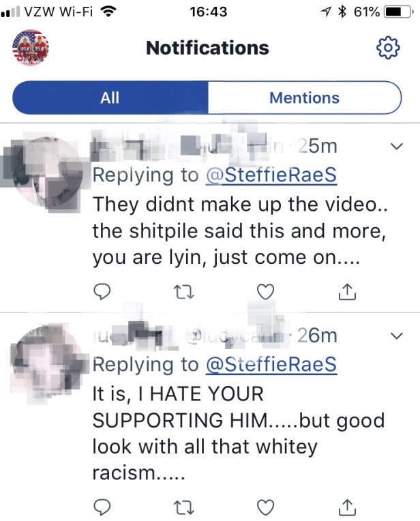Open tweet text 'They didnt make up the video'
The width and height of the screenshot is (420, 521).
coord(239,204)
